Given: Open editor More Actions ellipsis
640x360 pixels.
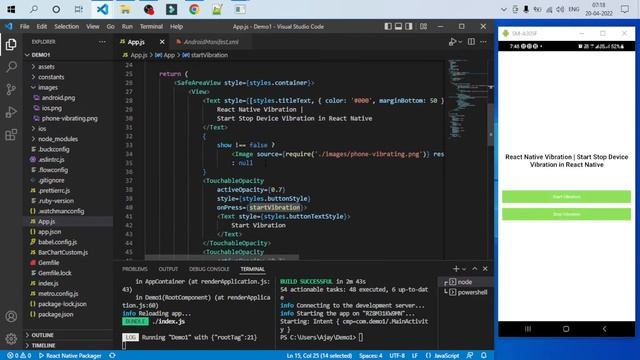Looking at the screenshot, I should coord(483,42).
